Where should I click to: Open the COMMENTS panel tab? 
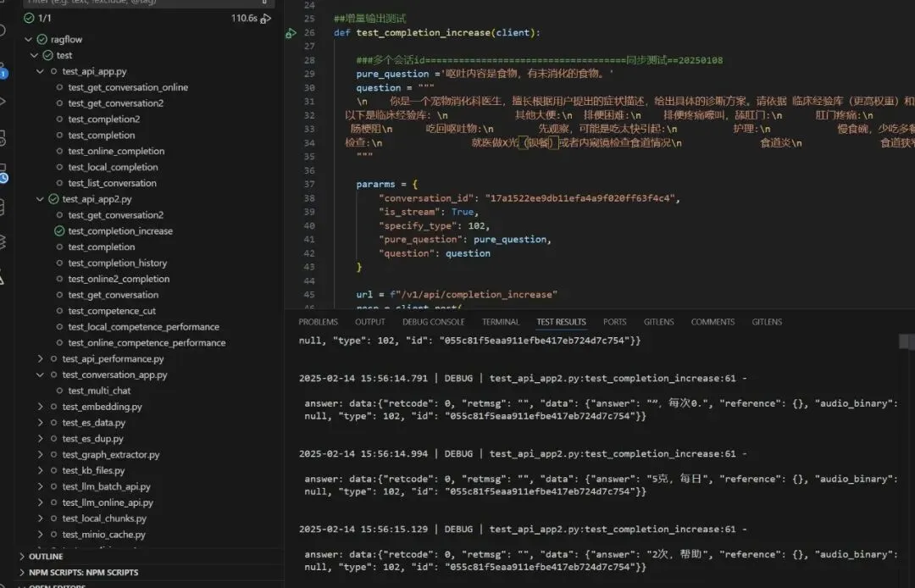[x=713, y=322]
